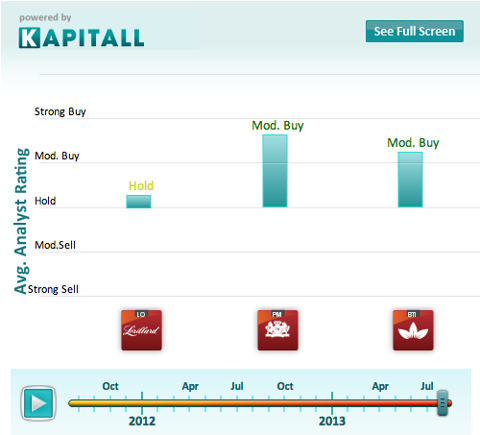Click the first Apr timeline label
Image resolution: width=480 pixels, height=435 pixels.
[x=190, y=386]
